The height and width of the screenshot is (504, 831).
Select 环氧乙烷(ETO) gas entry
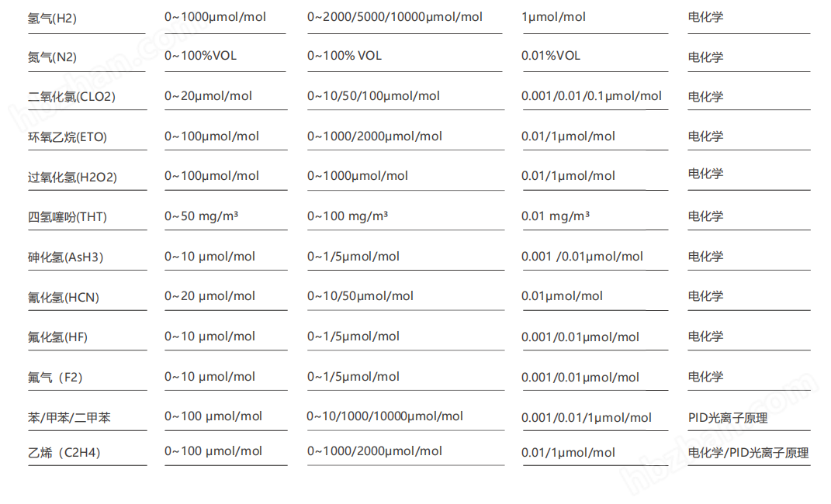(68, 137)
